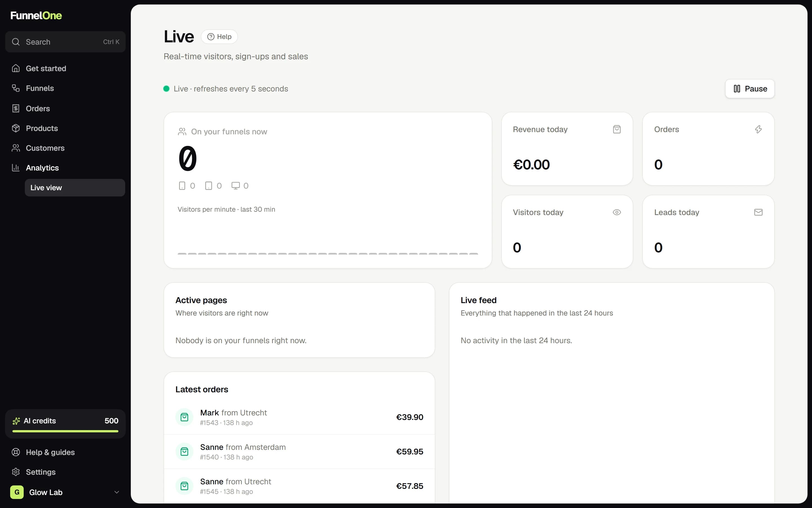Click the Customers people icon
The image size is (812, 508).
coord(16,148)
